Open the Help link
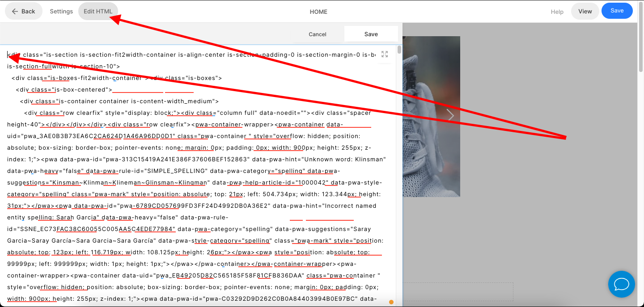 point(557,12)
